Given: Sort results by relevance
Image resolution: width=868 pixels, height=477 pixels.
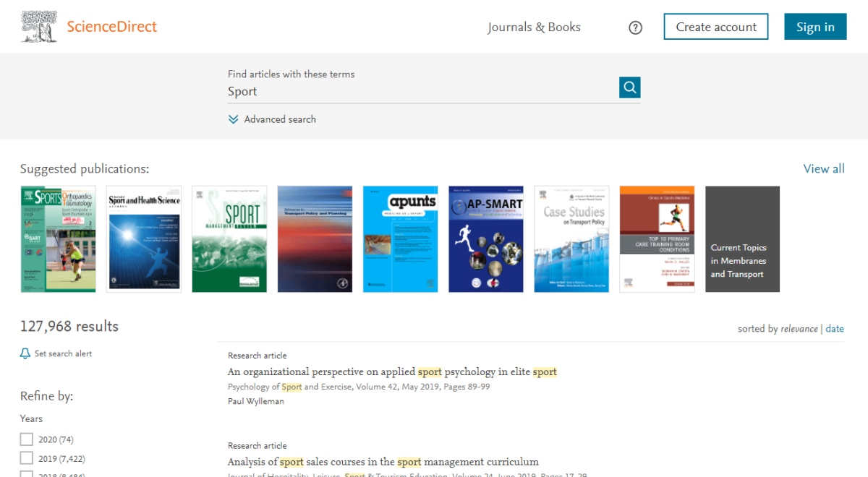Looking at the screenshot, I should (799, 329).
